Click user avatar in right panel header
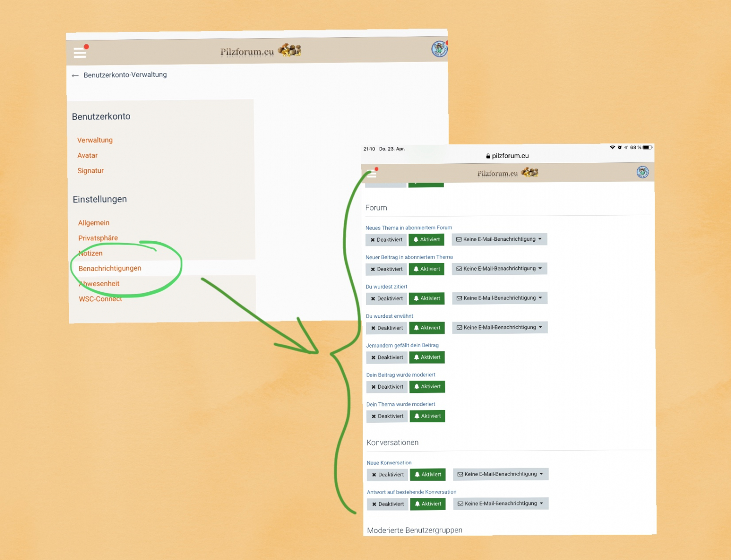The width and height of the screenshot is (731, 560). [642, 172]
